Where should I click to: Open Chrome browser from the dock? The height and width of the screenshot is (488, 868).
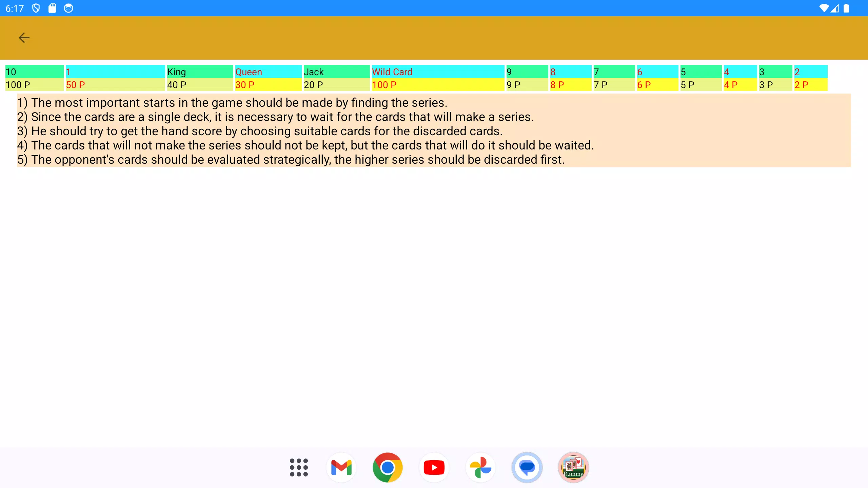388,468
